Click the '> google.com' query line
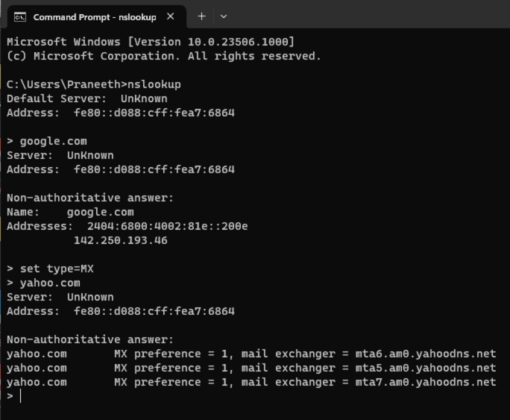The width and height of the screenshot is (510, 420). click(x=47, y=141)
